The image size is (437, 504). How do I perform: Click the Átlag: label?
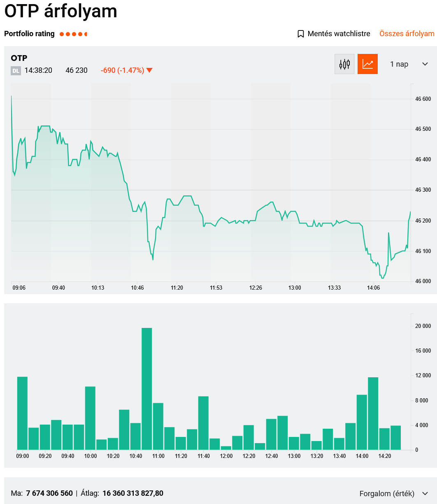(x=90, y=493)
